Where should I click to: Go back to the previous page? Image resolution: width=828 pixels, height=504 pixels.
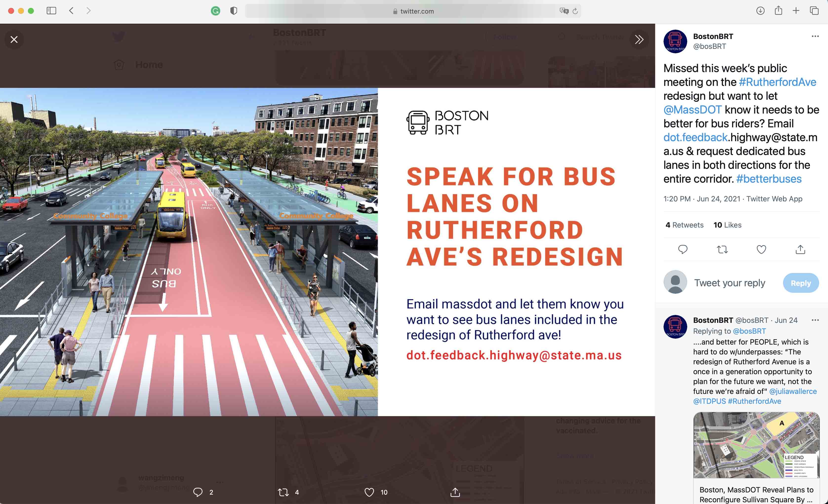tap(71, 11)
